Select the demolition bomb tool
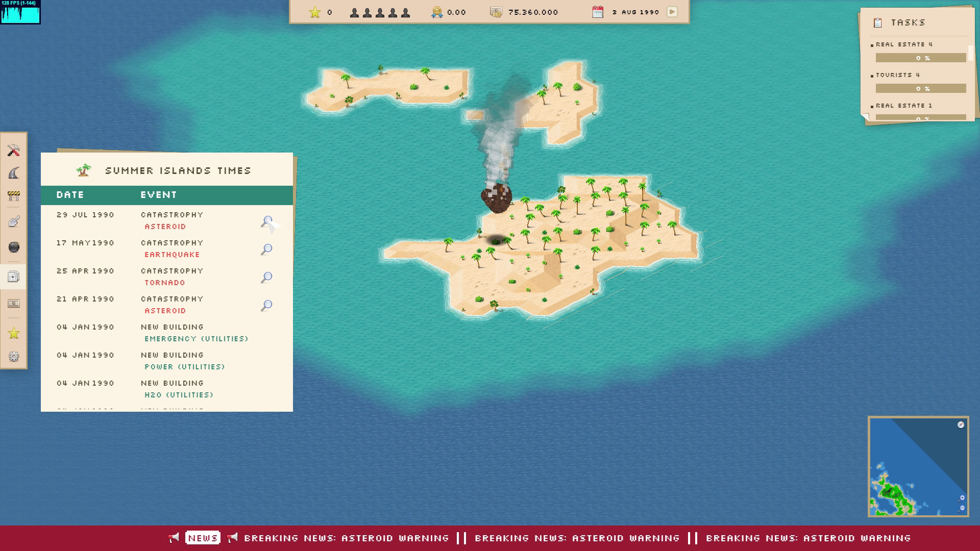Viewport: 980px width, 551px height. coord(14,247)
